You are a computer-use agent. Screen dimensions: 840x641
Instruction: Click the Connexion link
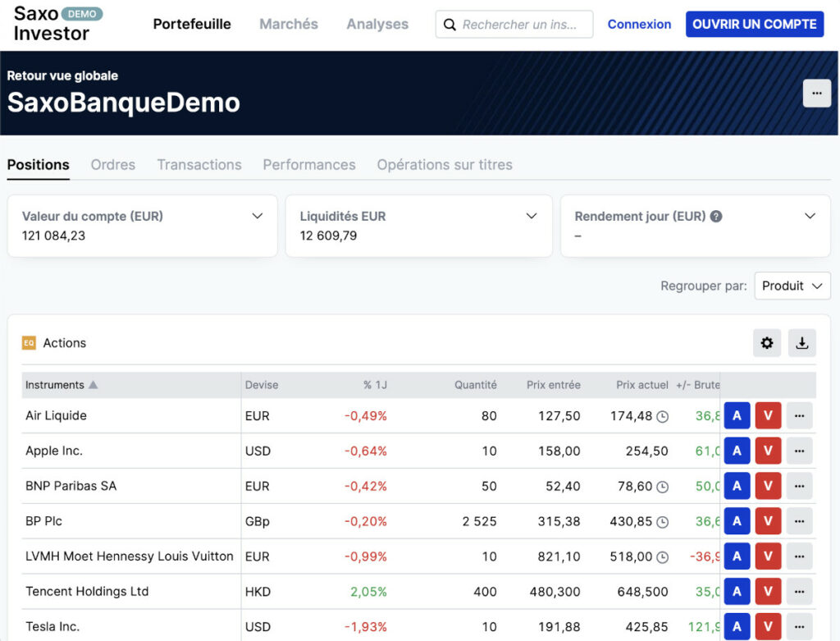click(639, 24)
